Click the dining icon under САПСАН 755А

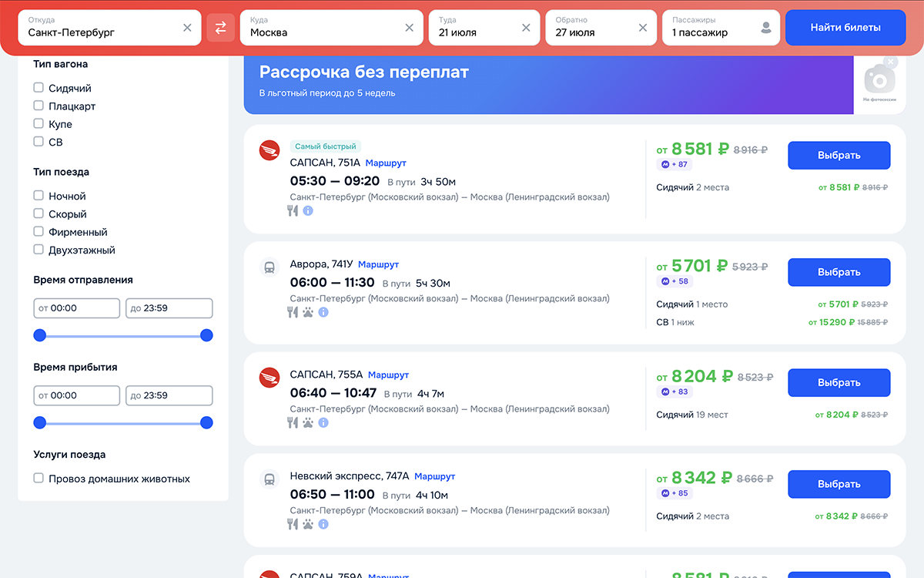293,422
